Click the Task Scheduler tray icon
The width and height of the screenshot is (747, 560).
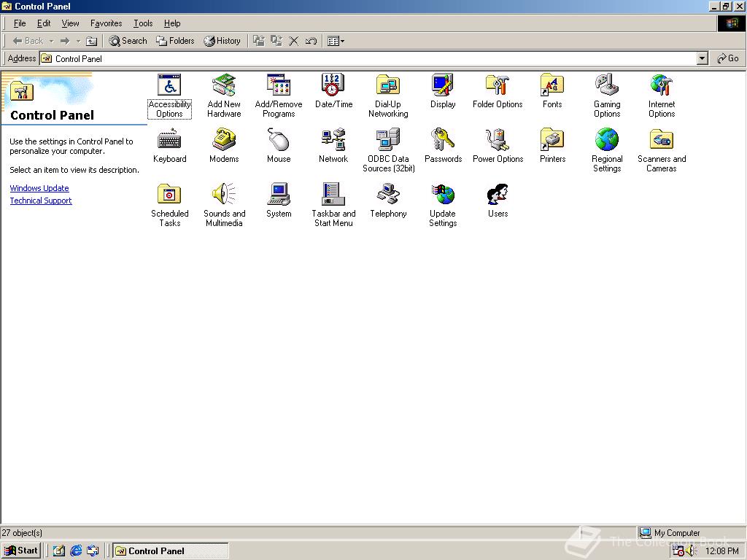[678, 551]
